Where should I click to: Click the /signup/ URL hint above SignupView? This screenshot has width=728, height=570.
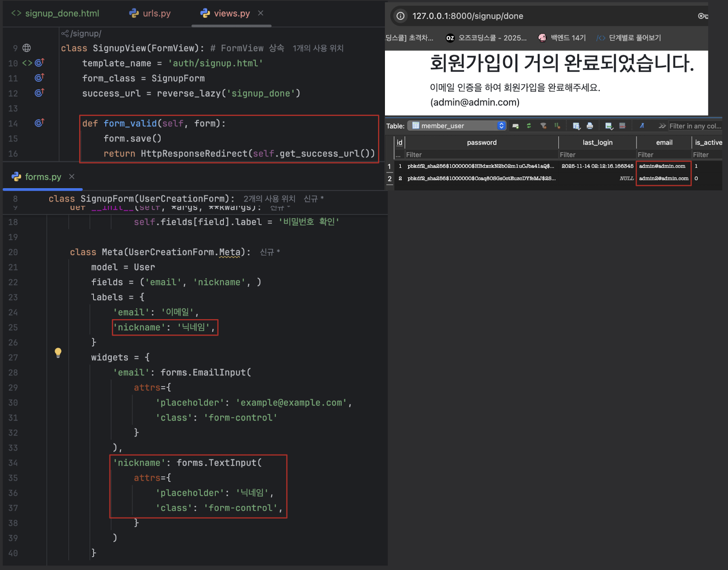81,34
